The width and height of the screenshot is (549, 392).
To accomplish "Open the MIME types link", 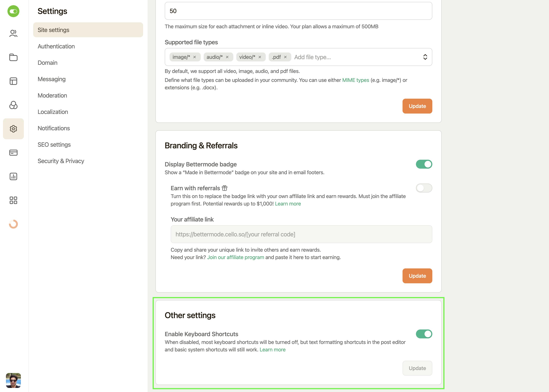I will click(x=355, y=80).
